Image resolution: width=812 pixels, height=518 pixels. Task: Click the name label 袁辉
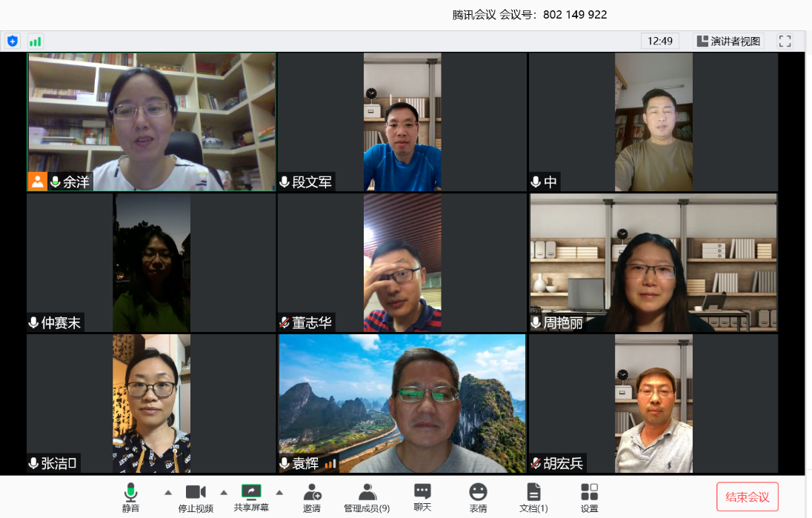[x=305, y=463]
